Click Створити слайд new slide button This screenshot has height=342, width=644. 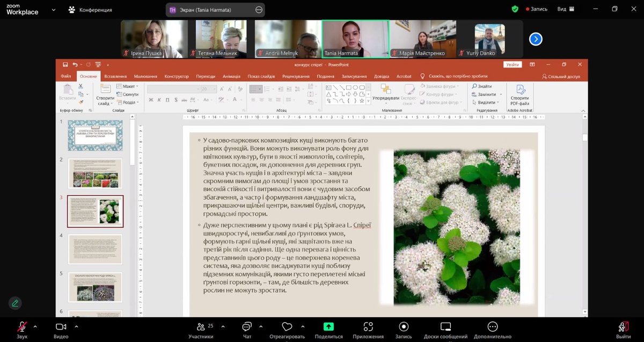point(105,95)
